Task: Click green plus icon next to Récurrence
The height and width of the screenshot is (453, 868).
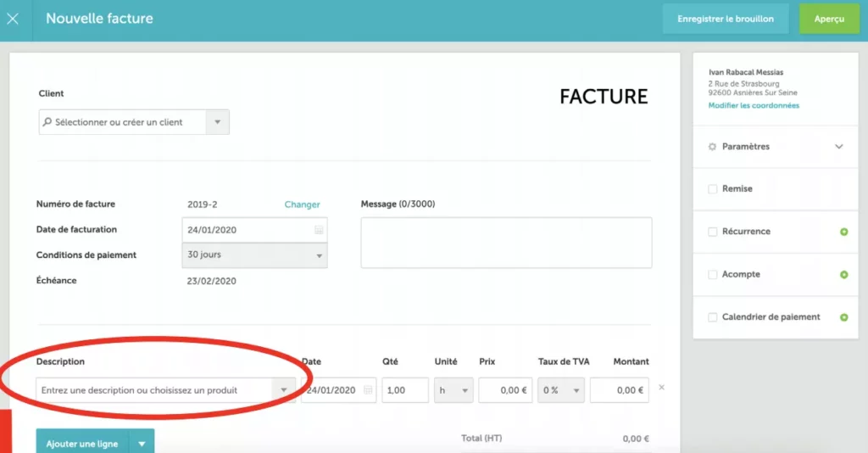Action: pyautogui.click(x=843, y=232)
